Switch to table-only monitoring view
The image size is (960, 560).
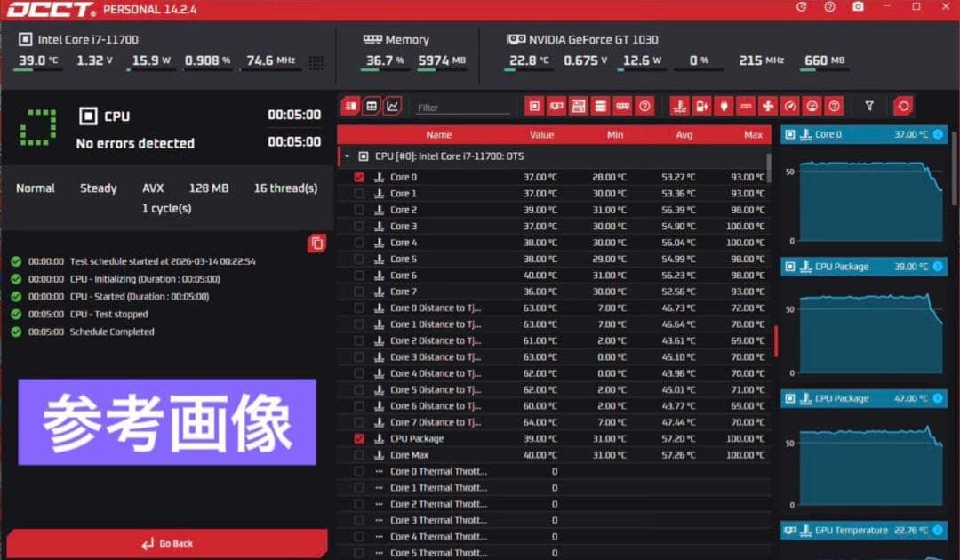[372, 107]
